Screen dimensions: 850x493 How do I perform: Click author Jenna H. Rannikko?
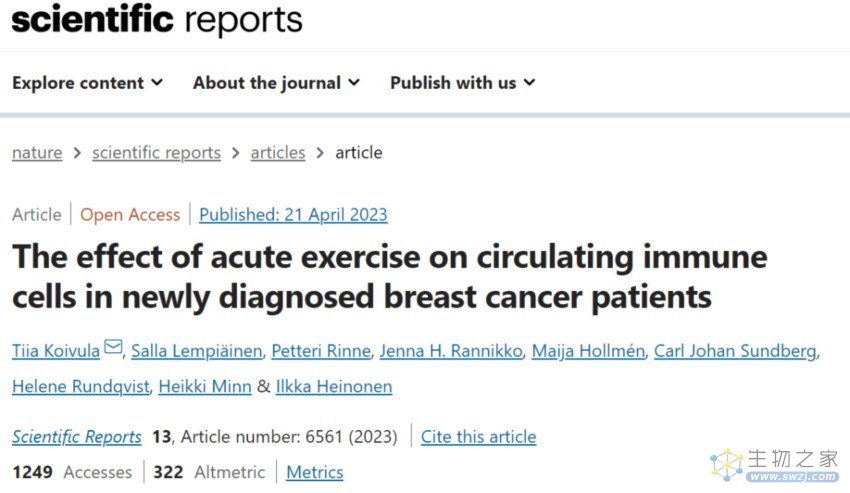click(451, 351)
